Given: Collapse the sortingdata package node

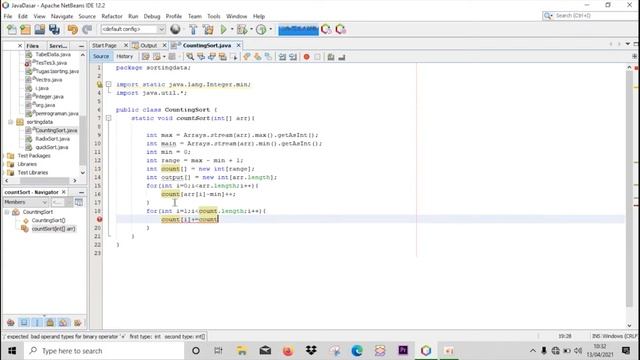Looking at the screenshot, I should tap(11, 122).
